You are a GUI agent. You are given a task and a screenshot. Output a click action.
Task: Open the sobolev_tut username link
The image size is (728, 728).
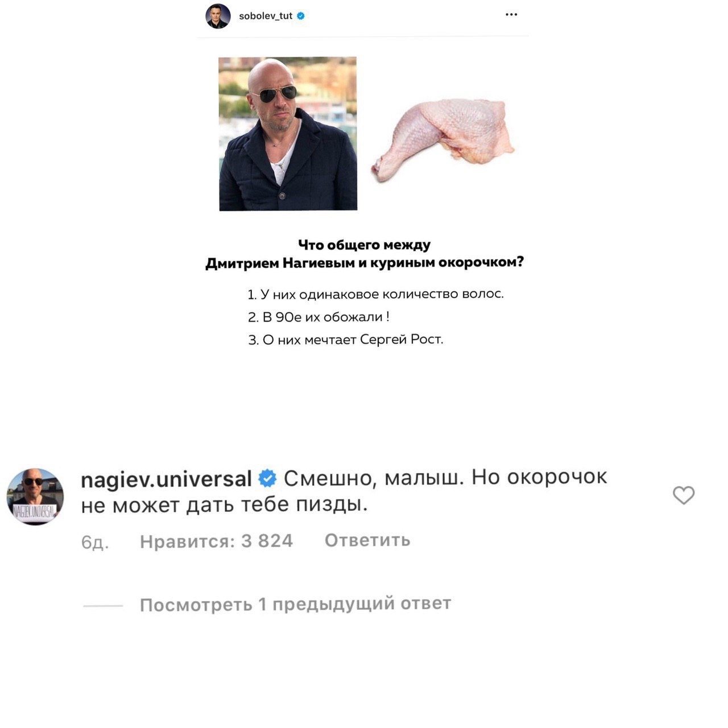pyautogui.click(x=266, y=16)
